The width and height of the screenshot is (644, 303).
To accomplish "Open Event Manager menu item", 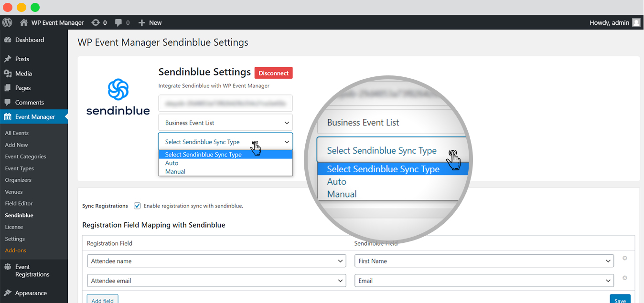I will click(34, 117).
